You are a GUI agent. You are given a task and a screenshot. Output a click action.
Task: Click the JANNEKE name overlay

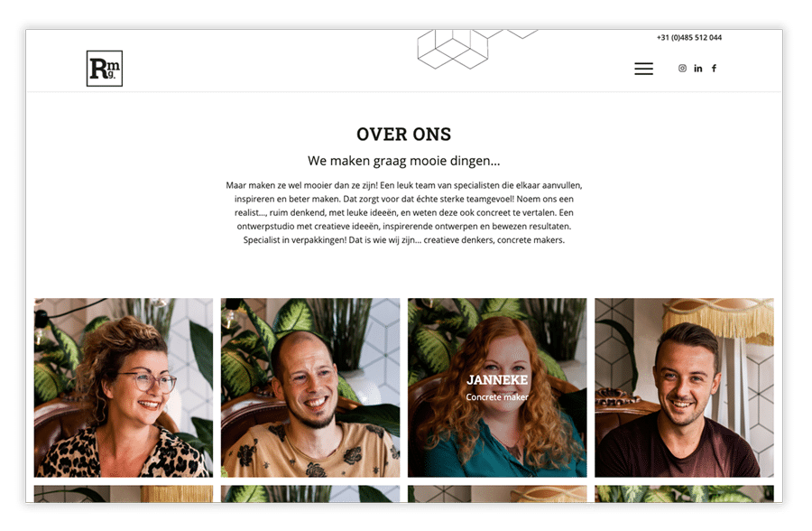point(497,380)
